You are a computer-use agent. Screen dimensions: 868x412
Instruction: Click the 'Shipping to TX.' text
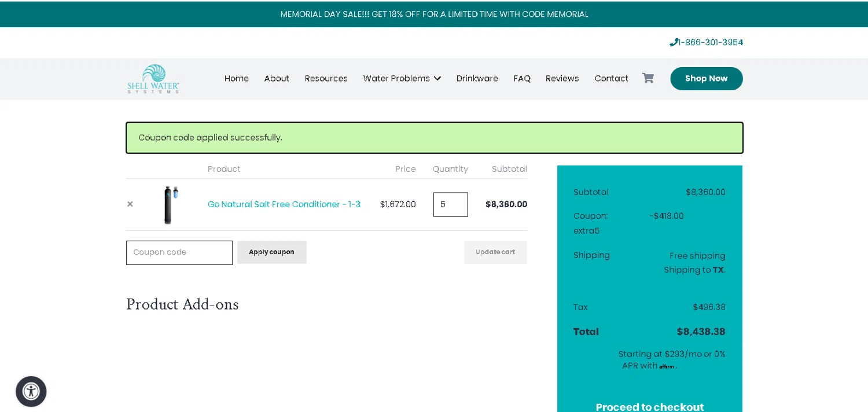pos(694,270)
